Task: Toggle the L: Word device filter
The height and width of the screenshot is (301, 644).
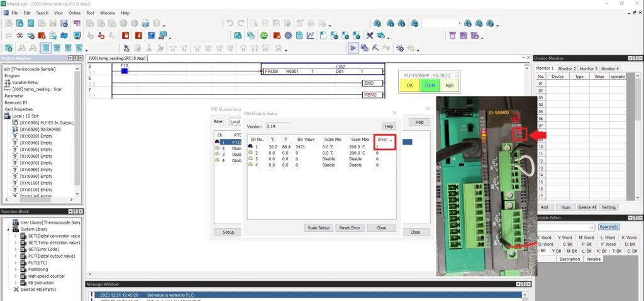Action: [608, 238]
